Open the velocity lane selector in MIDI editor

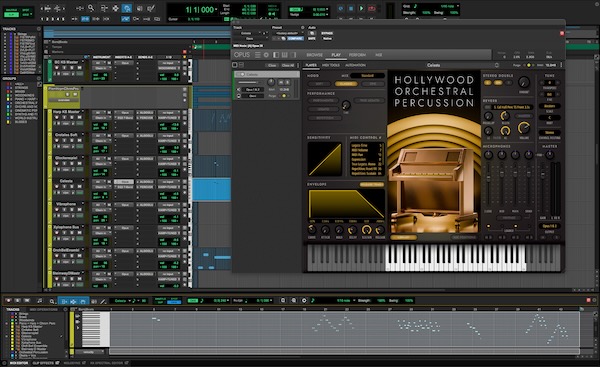tap(90, 352)
